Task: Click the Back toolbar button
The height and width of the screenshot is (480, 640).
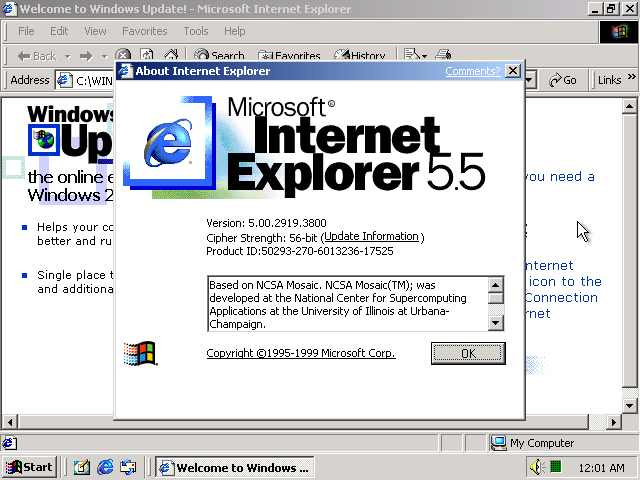Action: (x=37, y=56)
